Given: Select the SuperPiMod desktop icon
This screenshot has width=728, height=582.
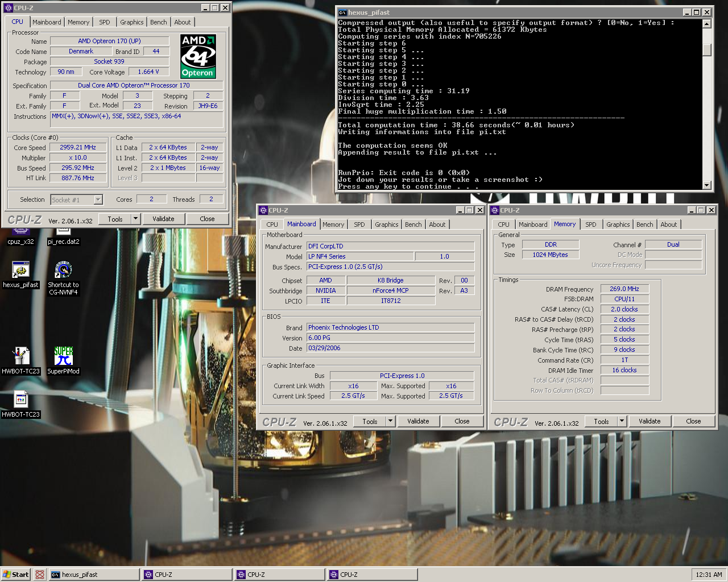Looking at the screenshot, I should (63, 361).
